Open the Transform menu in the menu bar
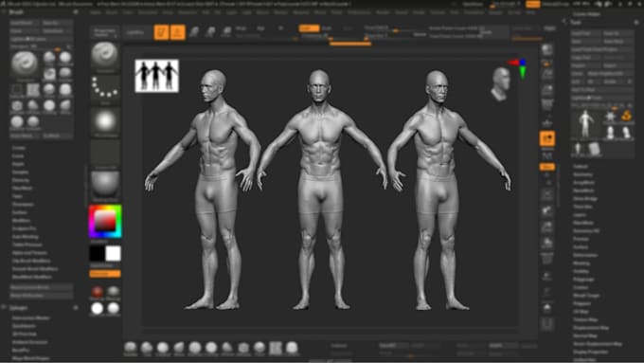Screen dimensions: 644x363 tap(474, 12)
